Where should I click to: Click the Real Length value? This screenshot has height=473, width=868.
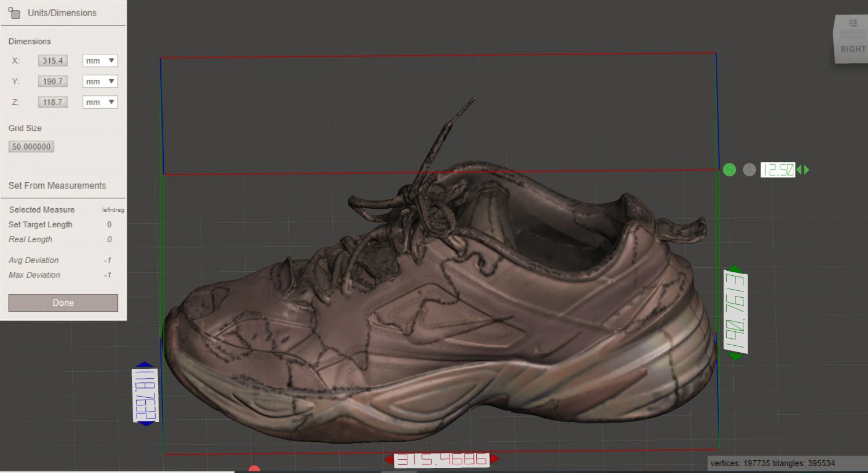(x=109, y=239)
